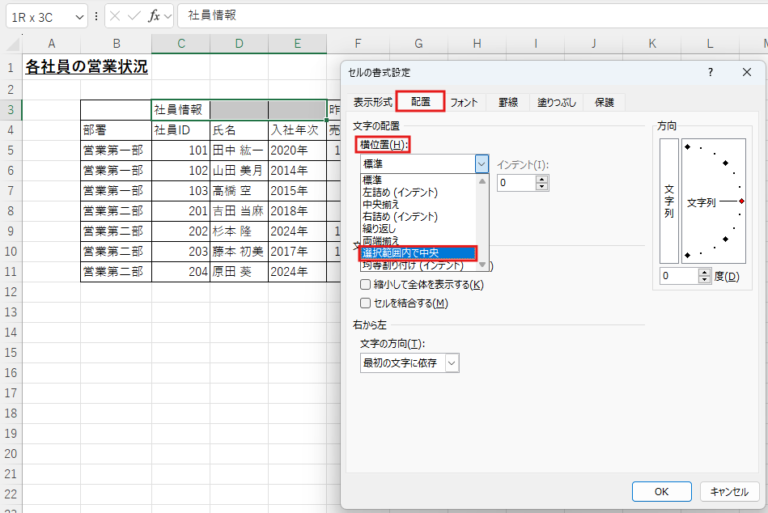Click the red orientation dial marker

point(742,202)
